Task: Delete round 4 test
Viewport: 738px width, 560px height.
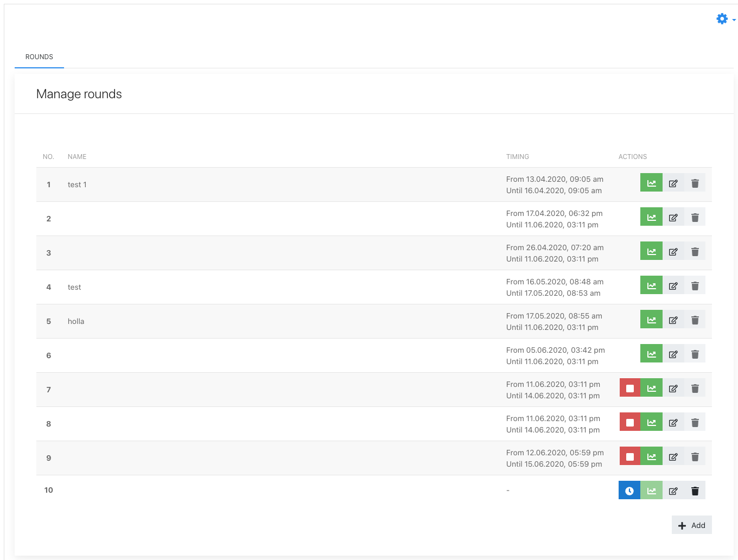Action: [695, 285]
